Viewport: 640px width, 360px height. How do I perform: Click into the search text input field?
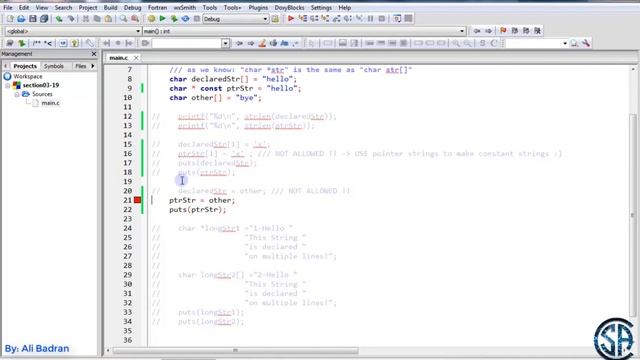tap(187, 43)
